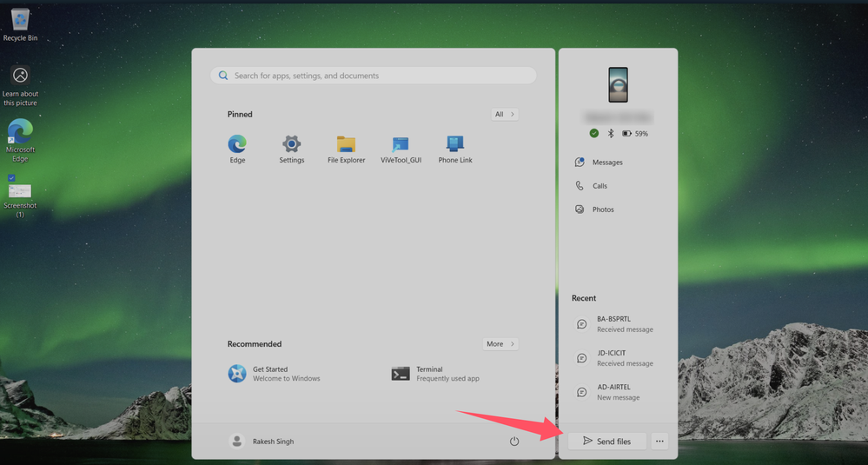Toggle the checkbox on Screenshot (1) file

tap(11, 177)
